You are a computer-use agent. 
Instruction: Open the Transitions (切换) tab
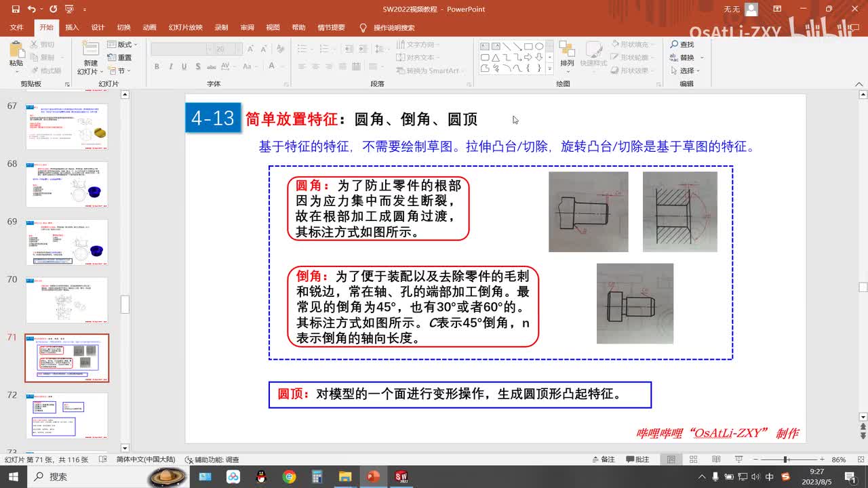(x=123, y=28)
